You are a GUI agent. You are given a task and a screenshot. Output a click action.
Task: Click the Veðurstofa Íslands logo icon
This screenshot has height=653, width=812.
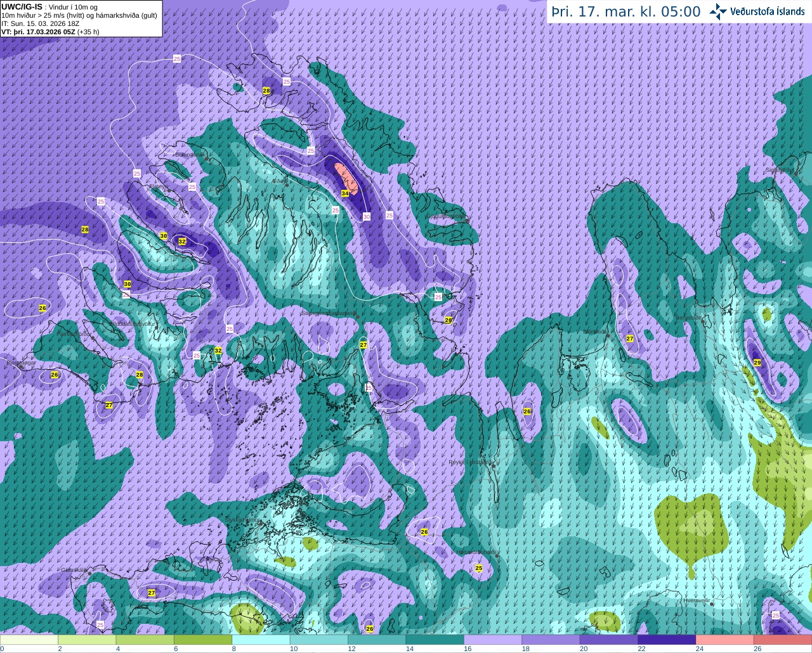tap(718, 11)
